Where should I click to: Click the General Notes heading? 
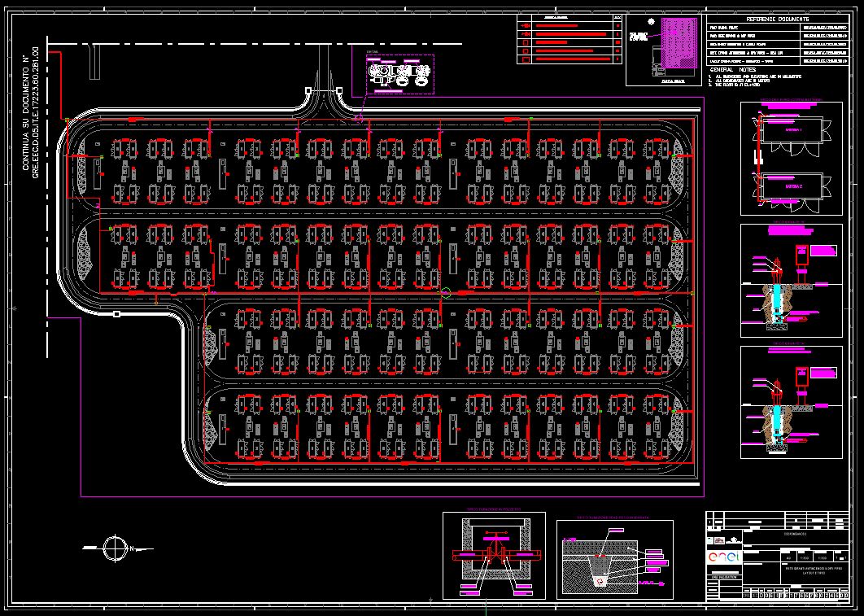(x=733, y=70)
